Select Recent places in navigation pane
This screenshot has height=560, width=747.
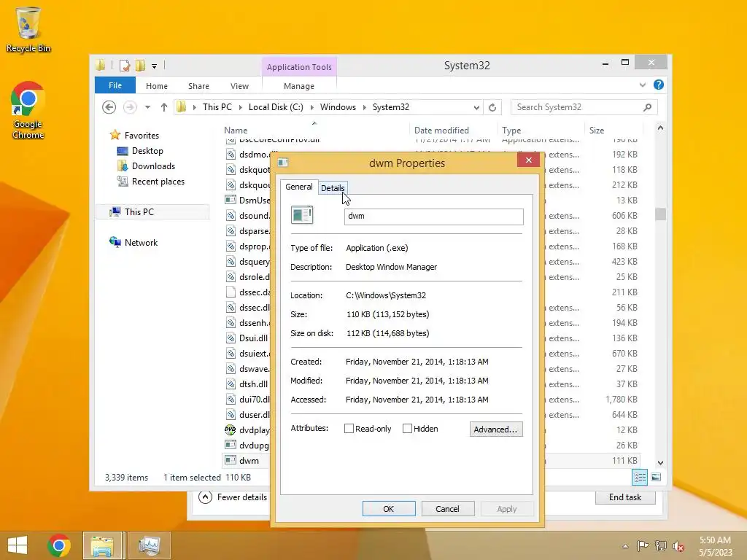(x=158, y=182)
